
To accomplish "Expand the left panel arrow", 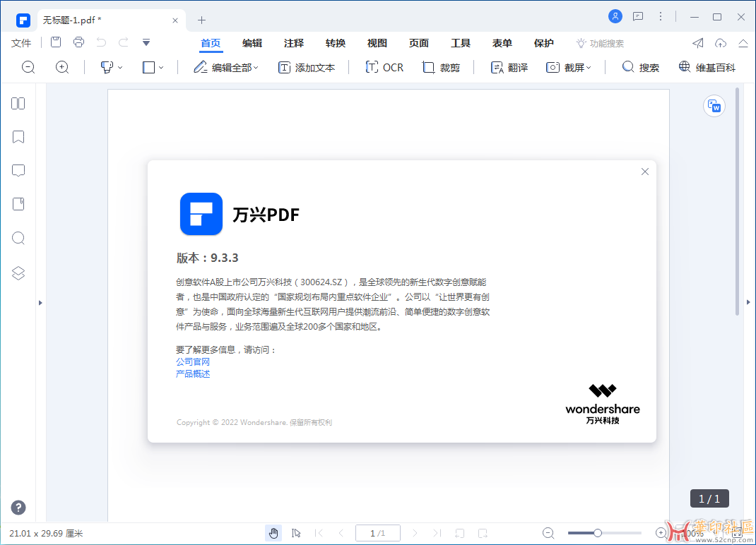I will tap(40, 303).
